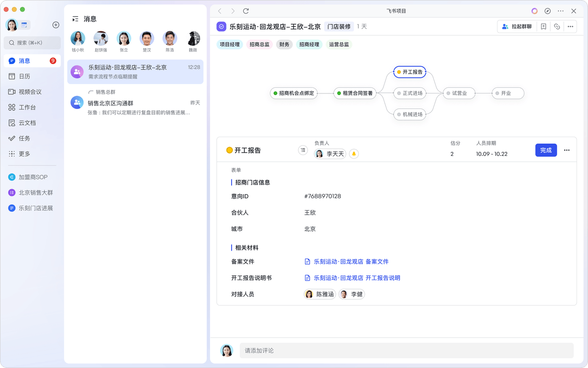Open 工作台 workplace
The image size is (588, 368).
32,107
